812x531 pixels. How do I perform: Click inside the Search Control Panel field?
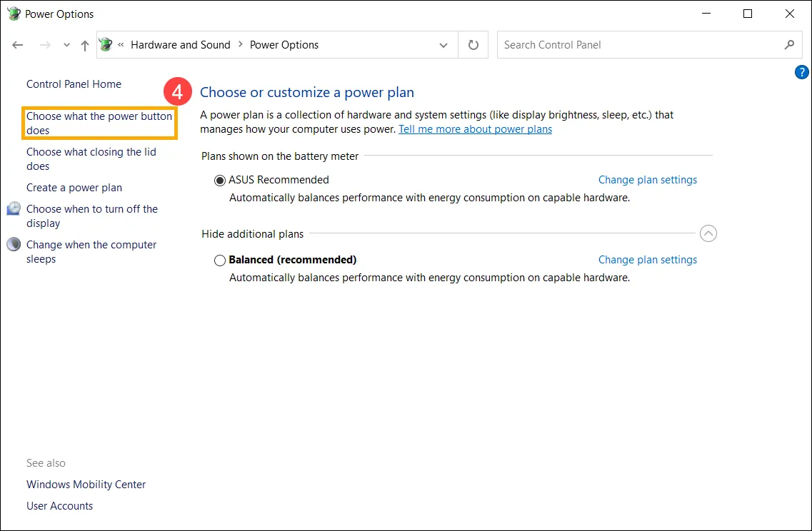[628, 44]
